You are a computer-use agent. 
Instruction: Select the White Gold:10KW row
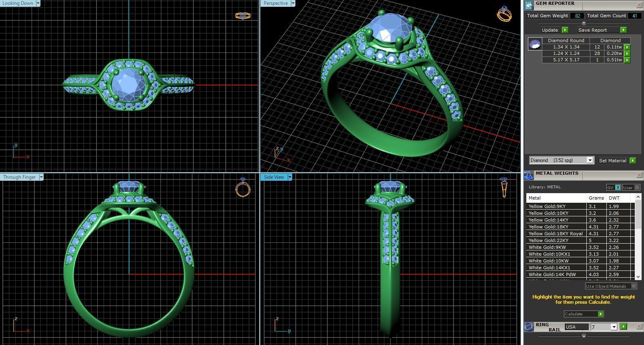580,261
